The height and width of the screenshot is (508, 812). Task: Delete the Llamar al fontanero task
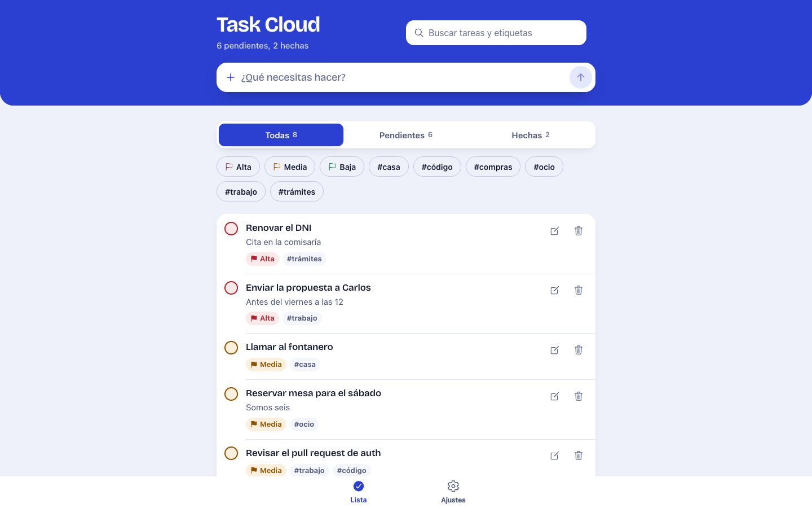pos(579,350)
